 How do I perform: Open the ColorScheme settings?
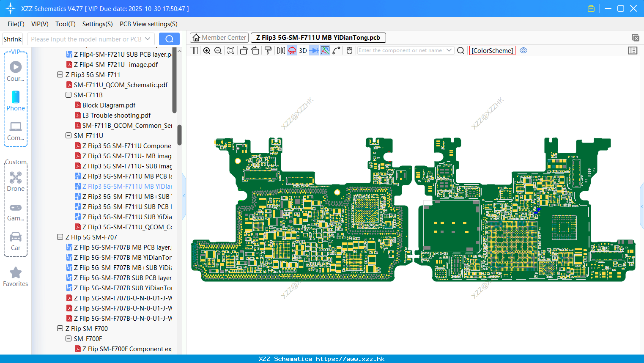492,50
